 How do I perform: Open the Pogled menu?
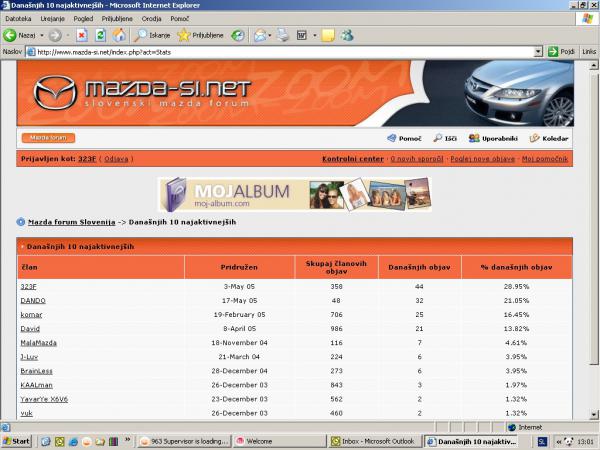[x=83, y=19]
